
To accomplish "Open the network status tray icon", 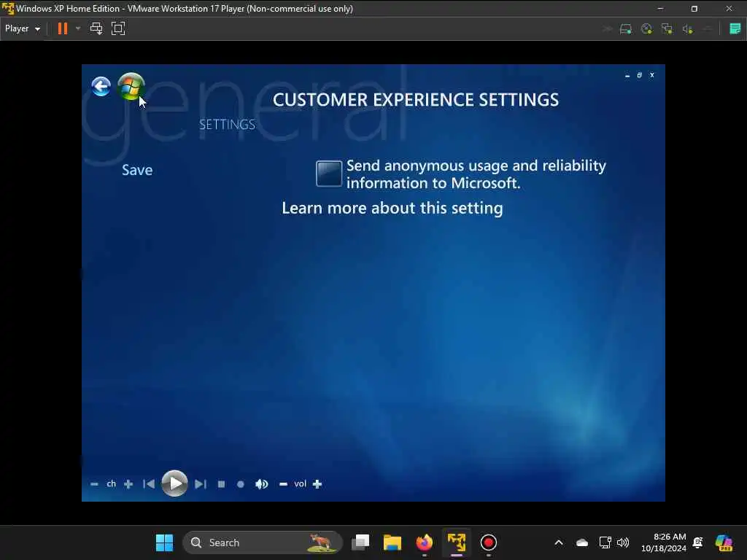I will 605,542.
